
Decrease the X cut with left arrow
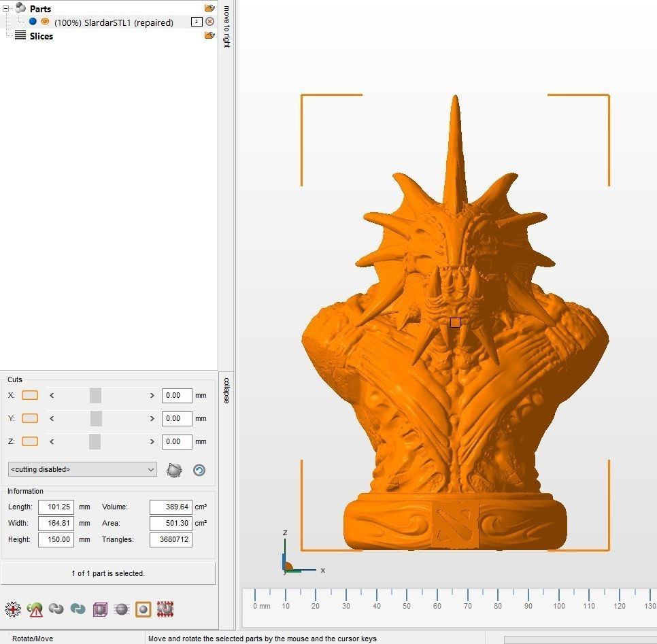pyautogui.click(x=52, y=395)
